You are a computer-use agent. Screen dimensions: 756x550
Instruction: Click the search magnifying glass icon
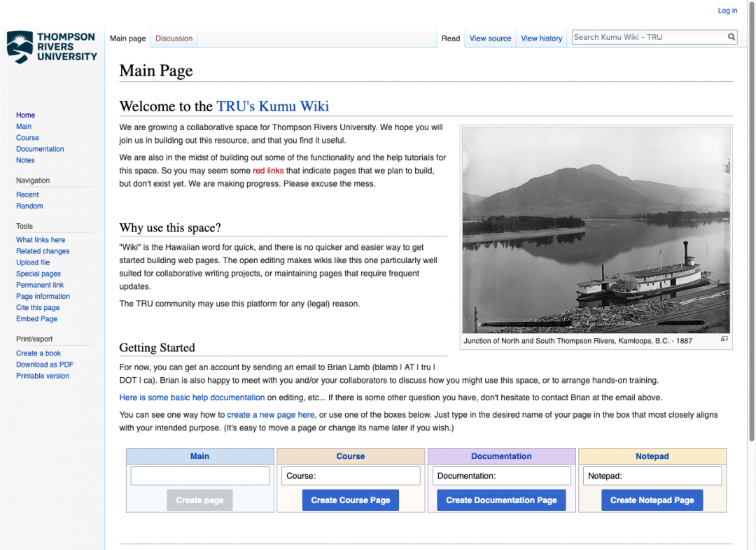pos(731,36)
